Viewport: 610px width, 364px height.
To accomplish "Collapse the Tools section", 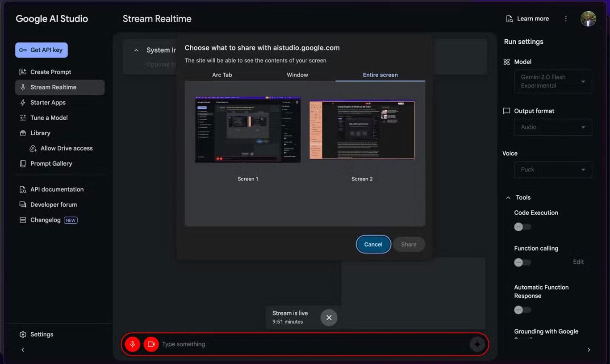I will pyautogui.click(x=508, y=197).
